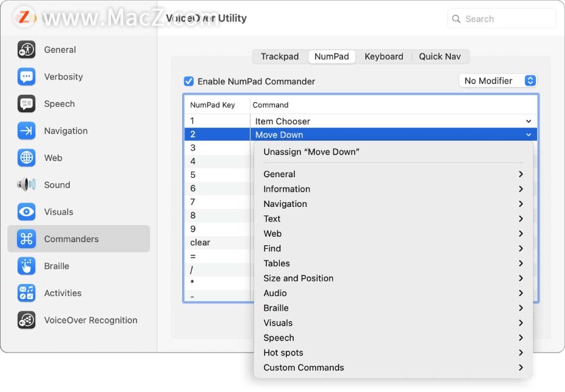Click the Commanders command-key icon
This screenshot has height=392, width=565.
26,239
